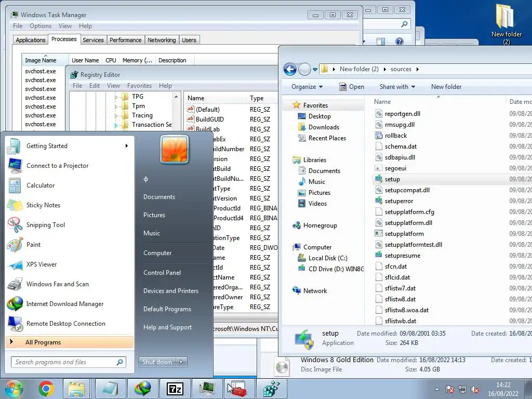The width and height of the screenshot is (532, 399).
Task: Open XPS Viewer
Action: (x=70, y=264)
